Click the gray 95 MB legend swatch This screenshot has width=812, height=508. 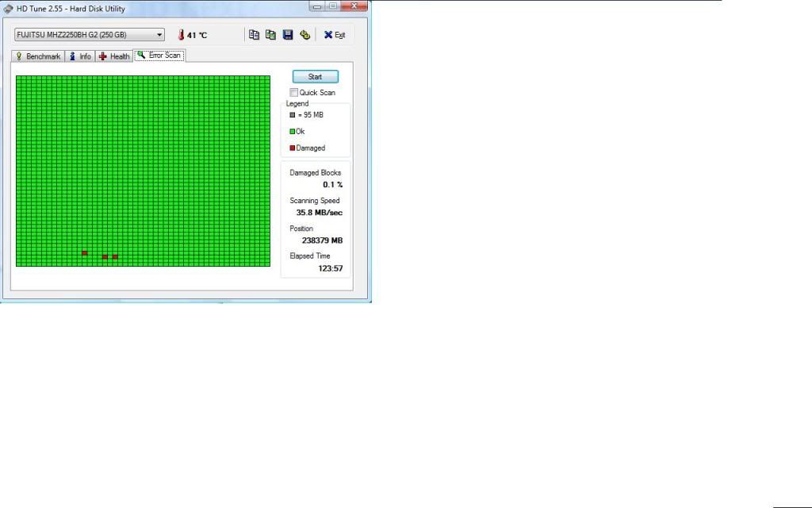(292, 115)
